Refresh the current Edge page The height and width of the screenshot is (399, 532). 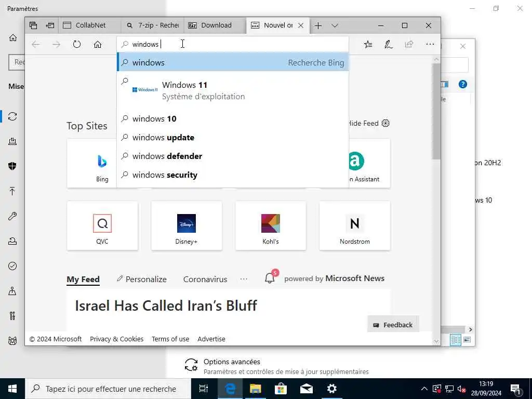77,45
